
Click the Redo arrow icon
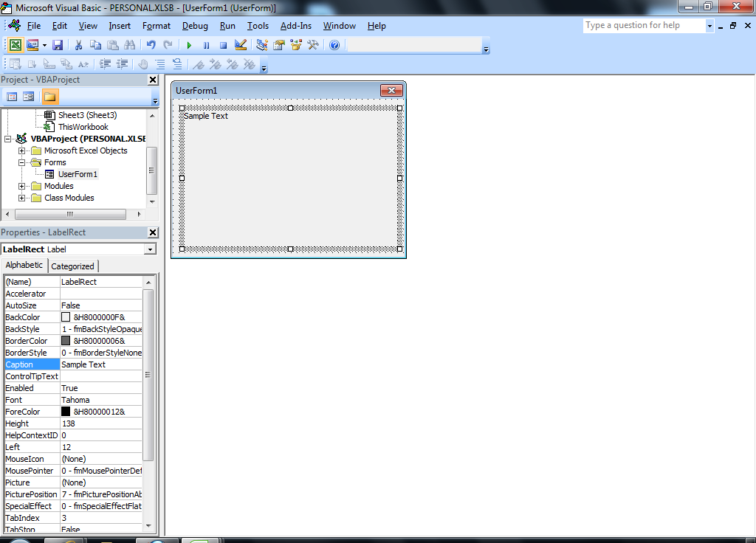coord(168,45)
